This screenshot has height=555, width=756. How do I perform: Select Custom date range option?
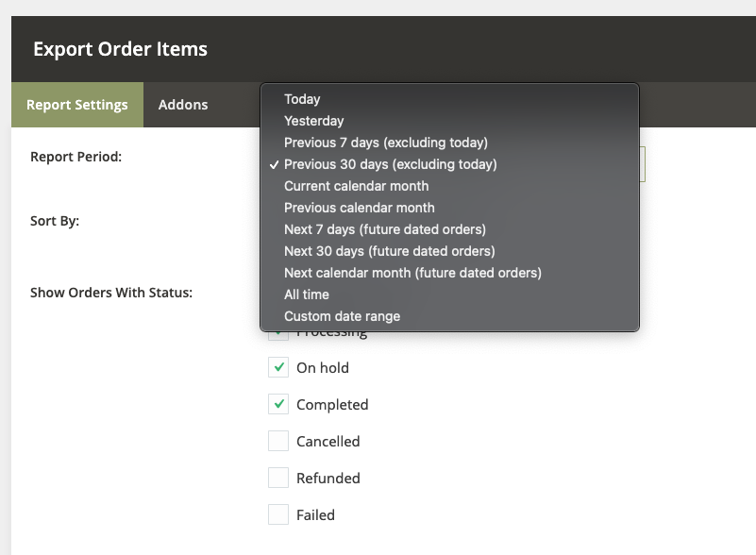click(342, 316)
